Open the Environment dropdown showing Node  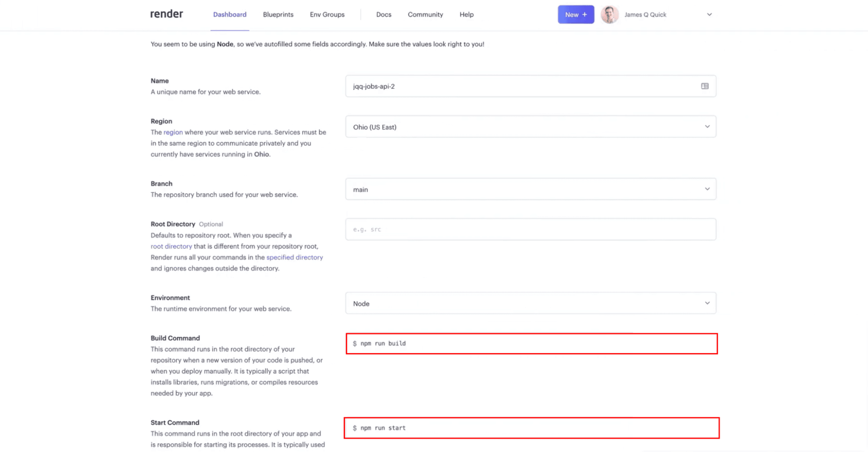click(531, 304)
